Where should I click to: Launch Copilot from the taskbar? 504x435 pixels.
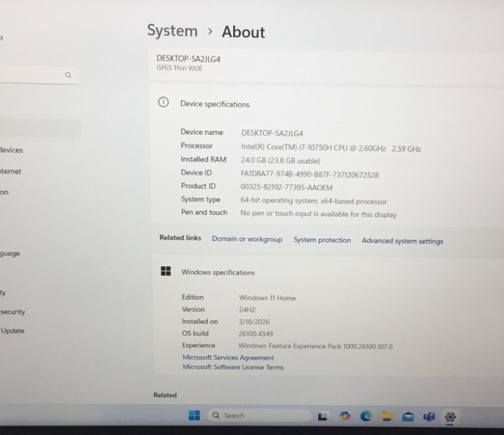[345, 416]
